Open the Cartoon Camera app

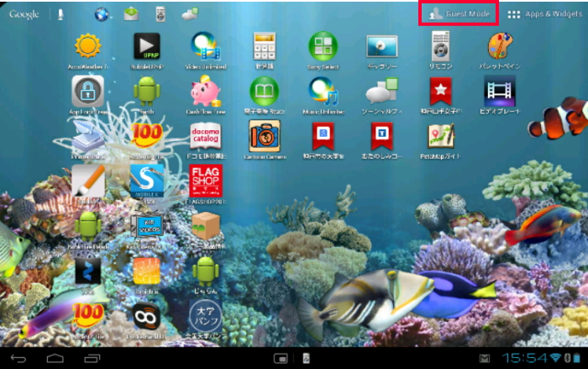point(265,134)
